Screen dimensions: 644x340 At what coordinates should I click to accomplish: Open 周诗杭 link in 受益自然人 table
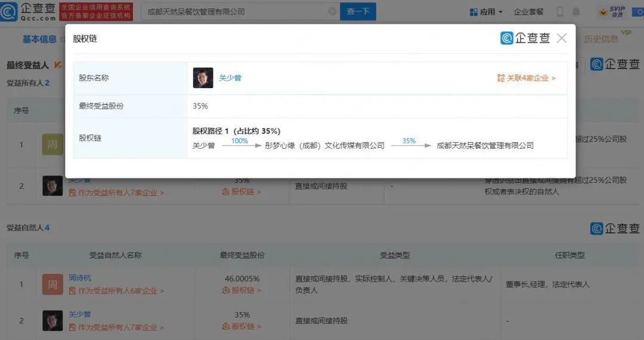(x=80, y=278)
